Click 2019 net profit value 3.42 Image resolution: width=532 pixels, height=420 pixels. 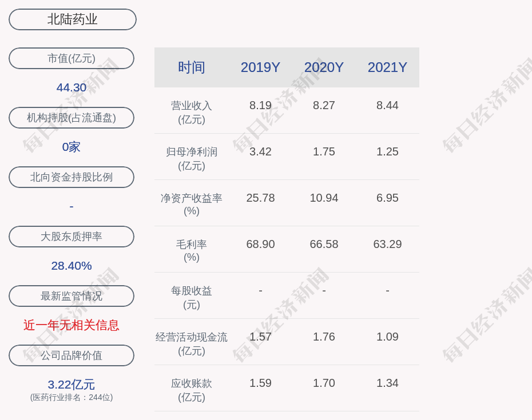pyautogui.click(x=261, y=151)
